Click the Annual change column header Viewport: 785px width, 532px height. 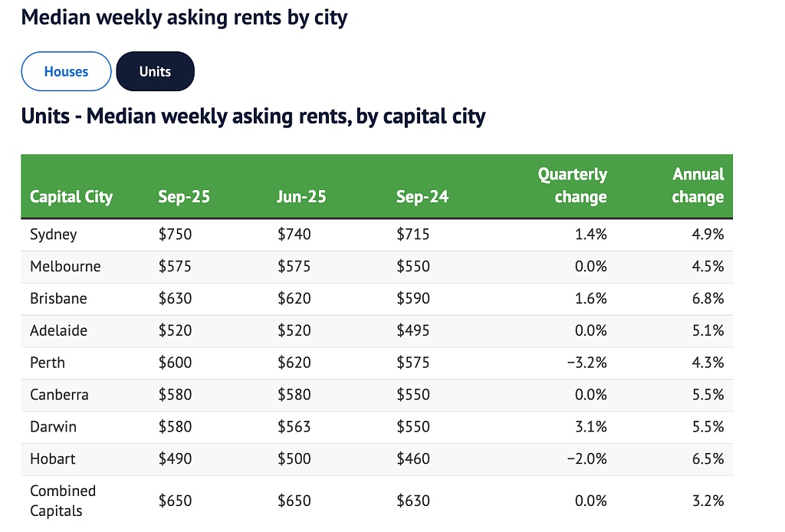pyautogui.click(x=698, y=186)
